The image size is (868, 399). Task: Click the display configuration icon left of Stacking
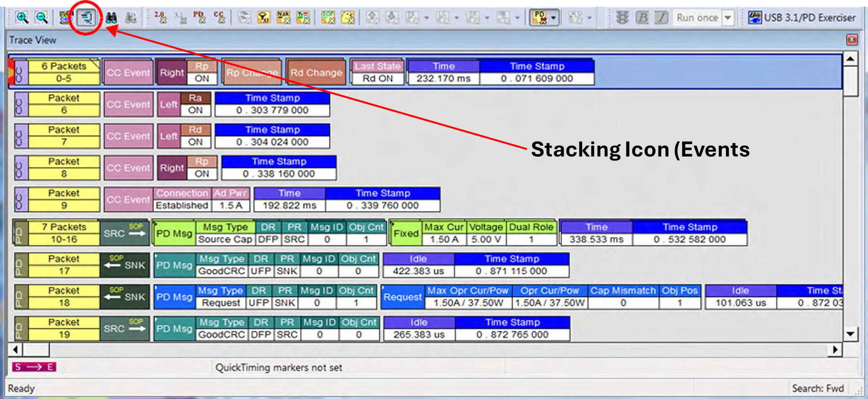click(66, 17)
